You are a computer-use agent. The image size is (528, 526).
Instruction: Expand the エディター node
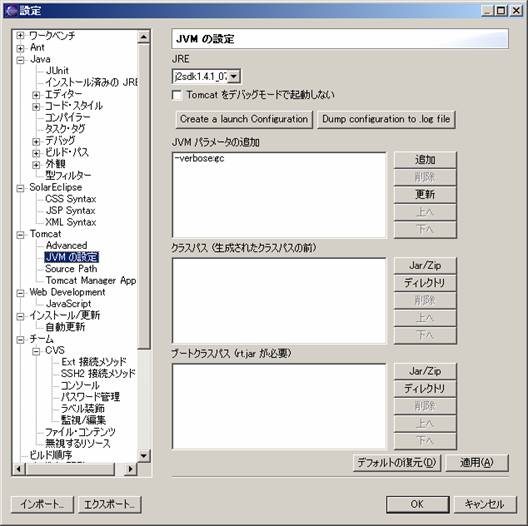(x=36, y=95)
